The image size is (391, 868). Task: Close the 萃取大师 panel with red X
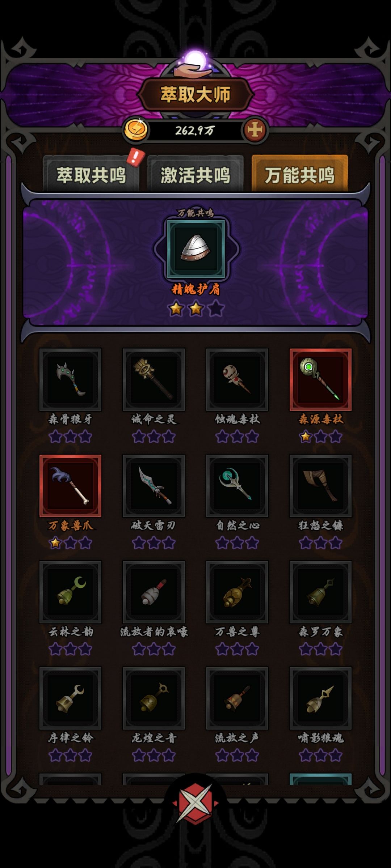[x=195, y=803]
